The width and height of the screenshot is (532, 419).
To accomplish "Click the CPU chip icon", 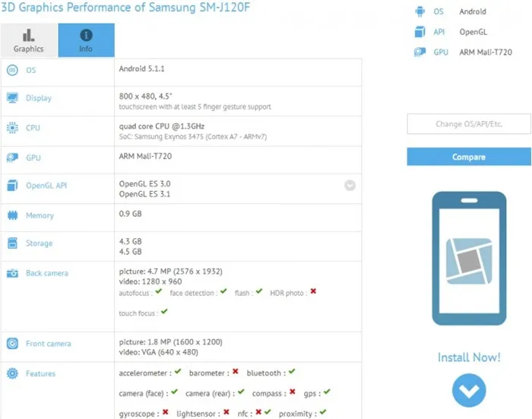I will point(13,128).
